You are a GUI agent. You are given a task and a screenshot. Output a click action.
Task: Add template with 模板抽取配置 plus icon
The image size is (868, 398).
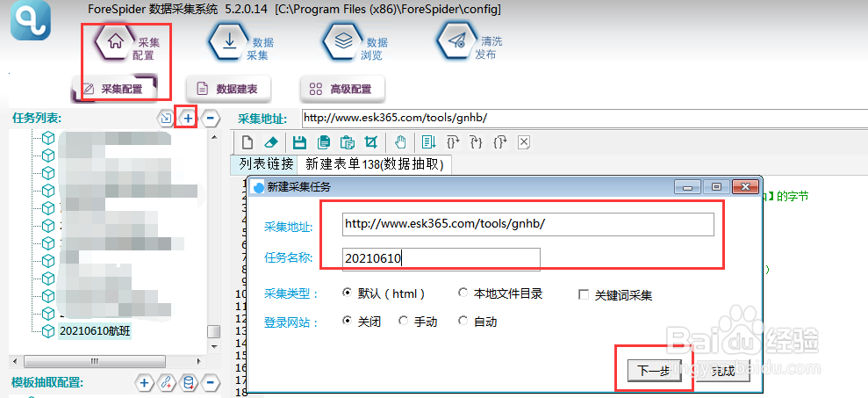pyautogui.click(x=144, y=382)
